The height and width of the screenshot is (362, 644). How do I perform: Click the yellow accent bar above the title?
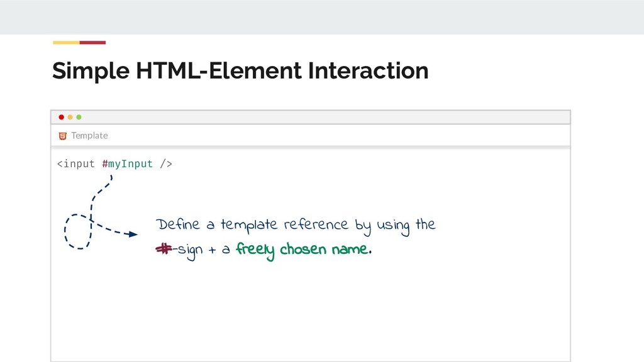coord(66,43)
